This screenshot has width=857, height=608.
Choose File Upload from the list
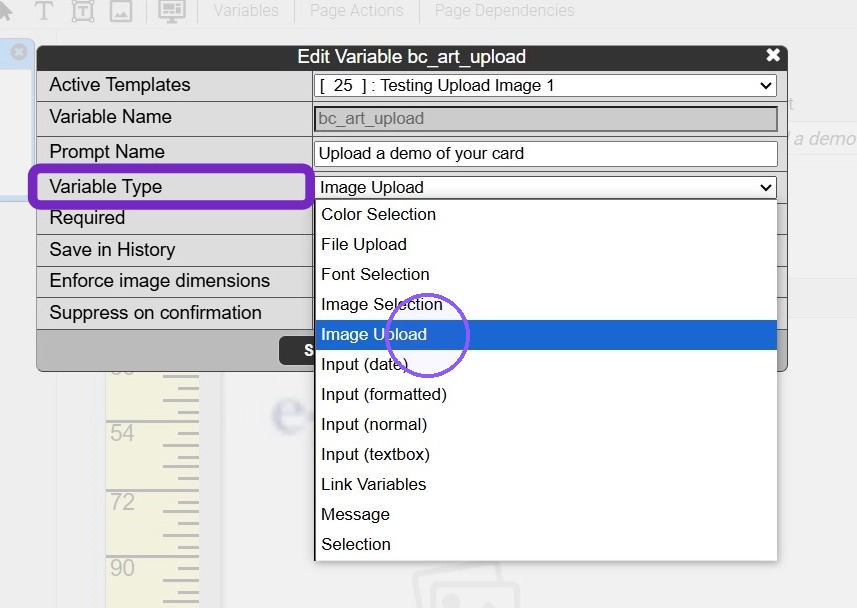545,244
